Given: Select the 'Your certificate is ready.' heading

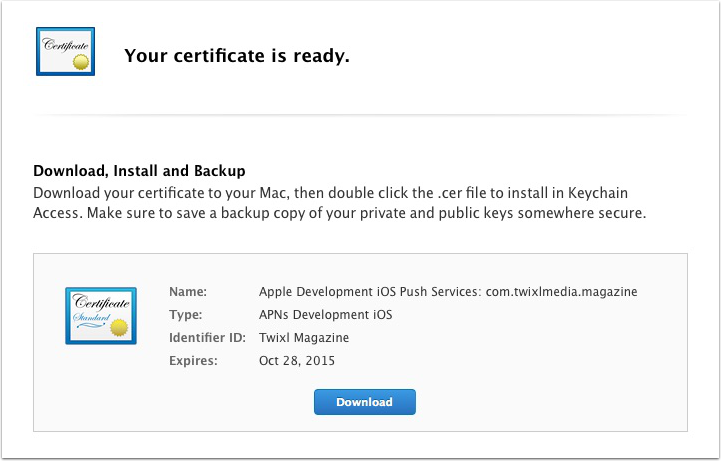Looking at the screenshot, I should (237, 56).
